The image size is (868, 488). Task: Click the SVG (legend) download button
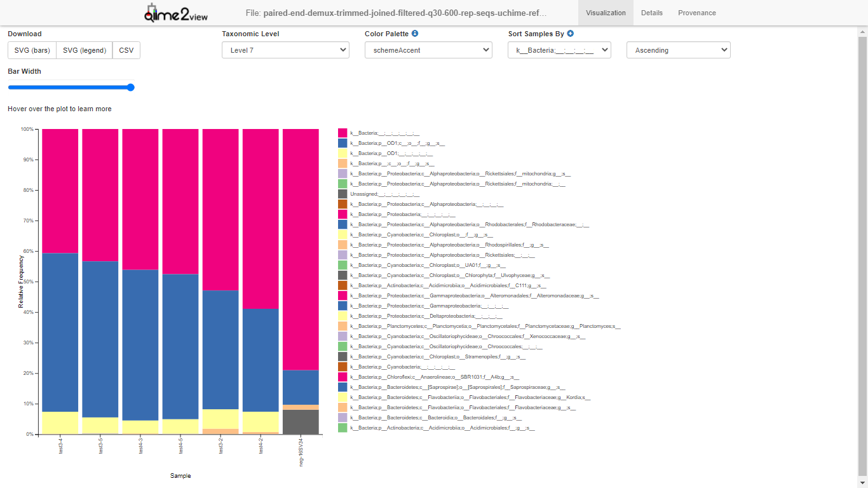tap(85, 50)
